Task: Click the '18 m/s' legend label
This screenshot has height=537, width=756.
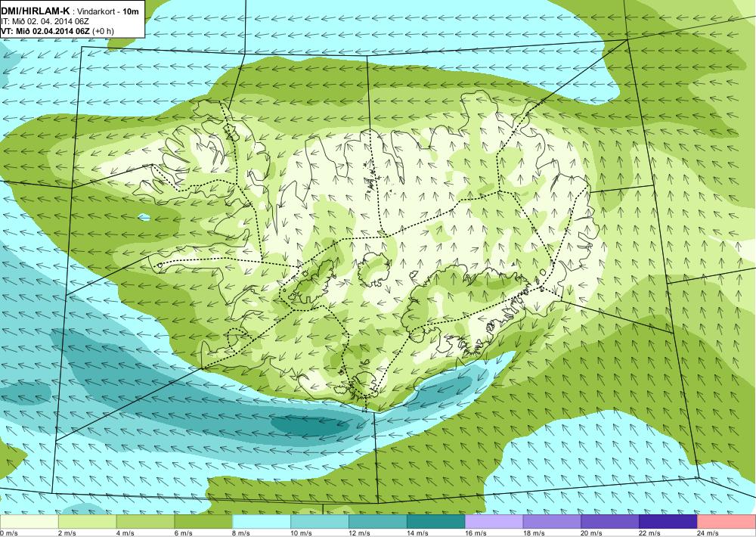Action: 534,533
